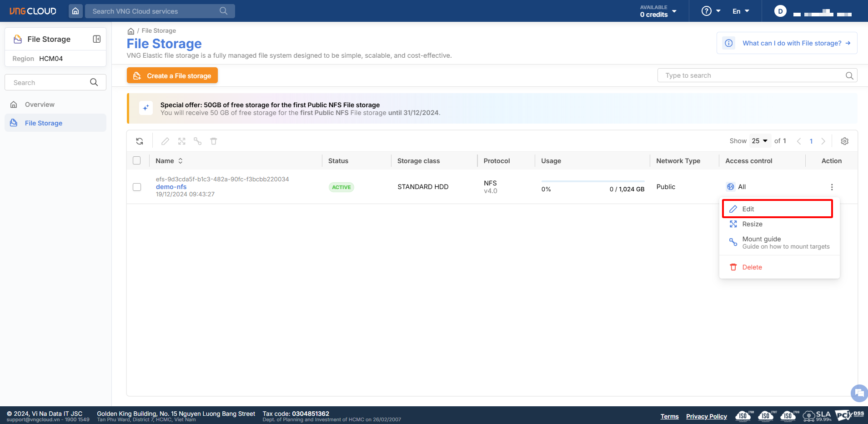Expand the help question mark dropdown
The width and height of the screenshot is (868, 424).
711,11
